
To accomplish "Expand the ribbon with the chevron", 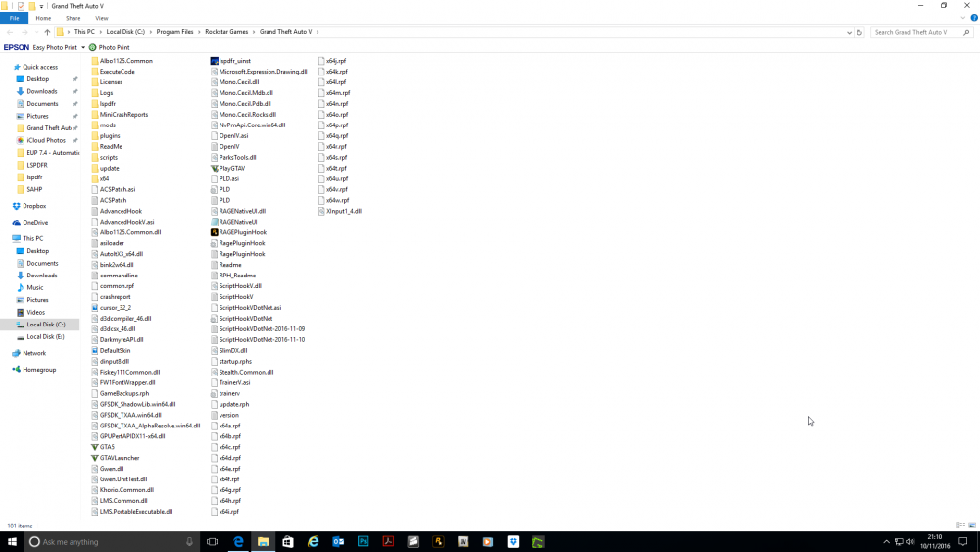I will pyautogui.click(x=963, y=18).
